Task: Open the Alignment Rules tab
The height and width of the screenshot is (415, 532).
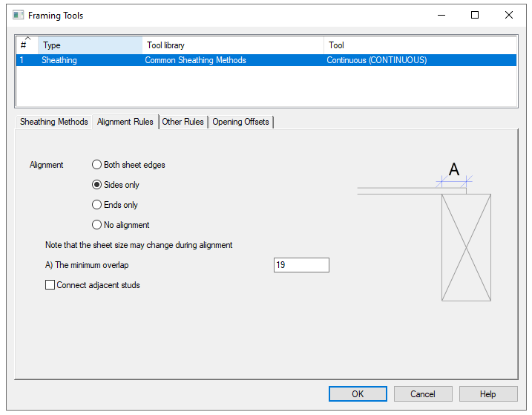Action: click(125, 122)
